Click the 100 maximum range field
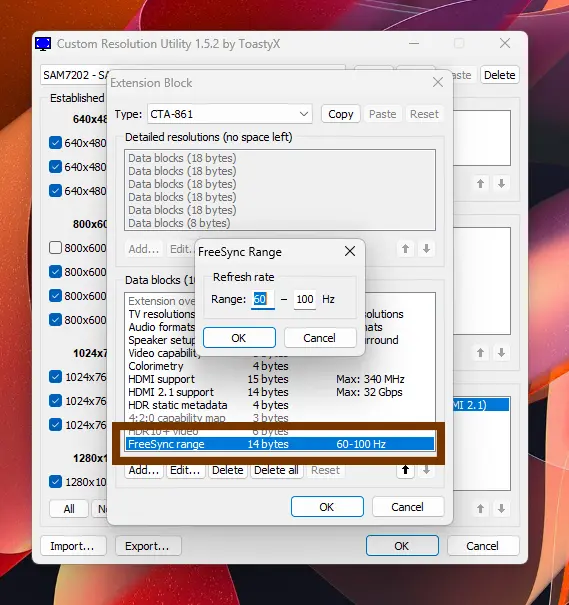 pyautogui.click(x=304, y=299)
